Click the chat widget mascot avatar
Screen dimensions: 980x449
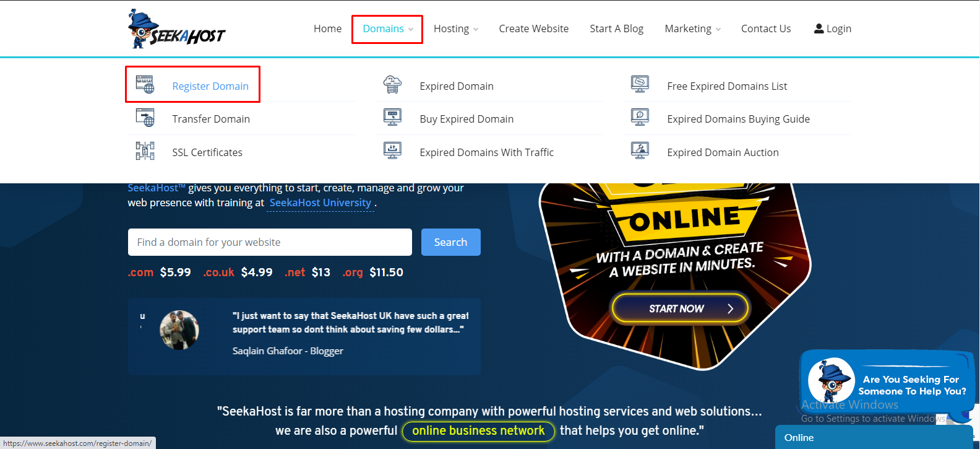tap(831, 380)
